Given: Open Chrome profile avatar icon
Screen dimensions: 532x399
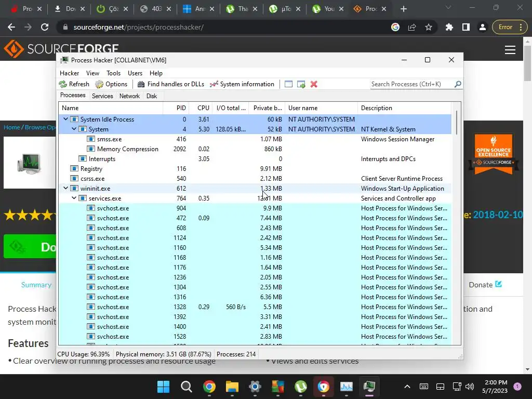Looking at the screenshot, I should tap(483, 27).
